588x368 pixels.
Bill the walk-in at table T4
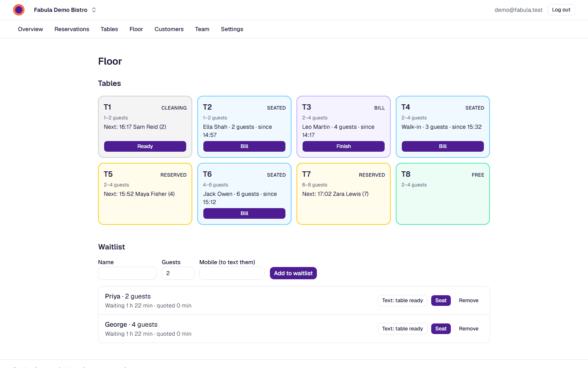443,146
